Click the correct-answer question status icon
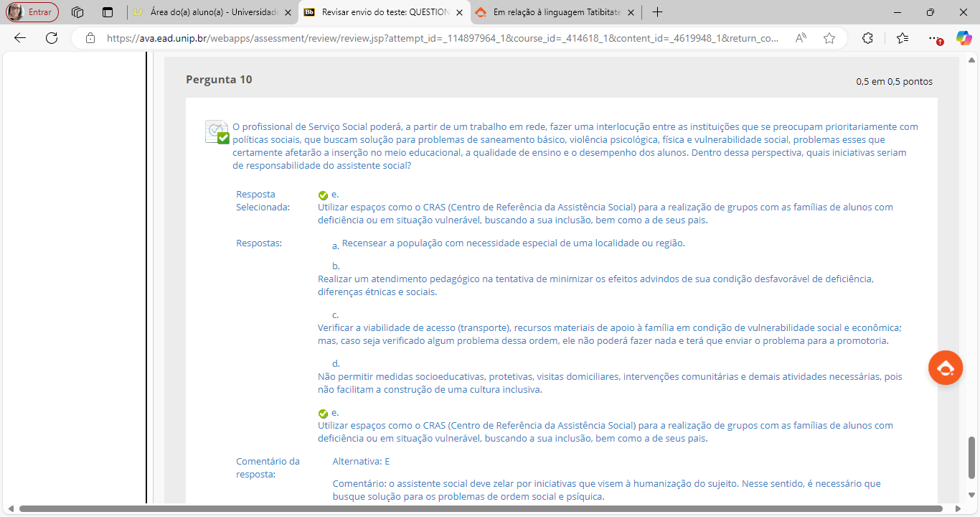 coord(217,132)
